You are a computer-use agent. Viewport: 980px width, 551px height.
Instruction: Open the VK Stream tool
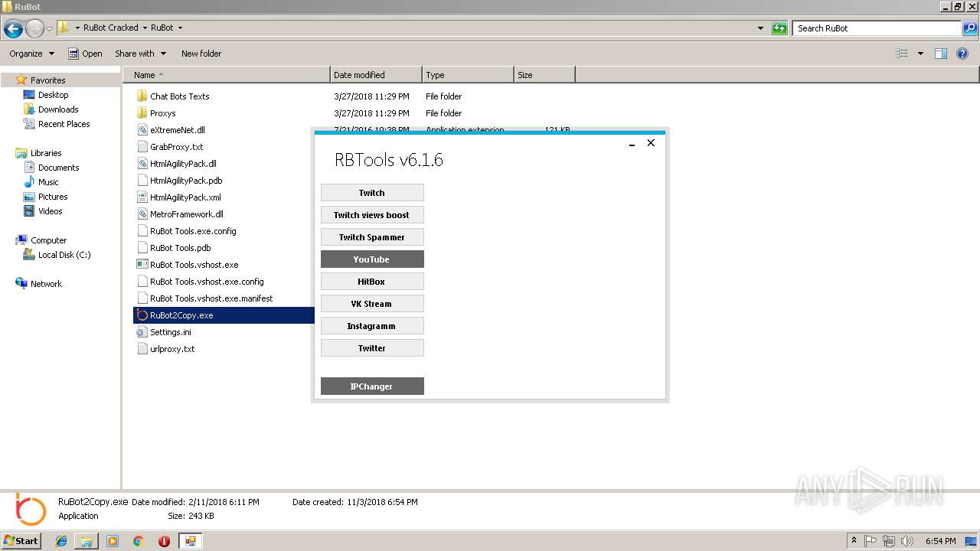(x=372, y=304)
